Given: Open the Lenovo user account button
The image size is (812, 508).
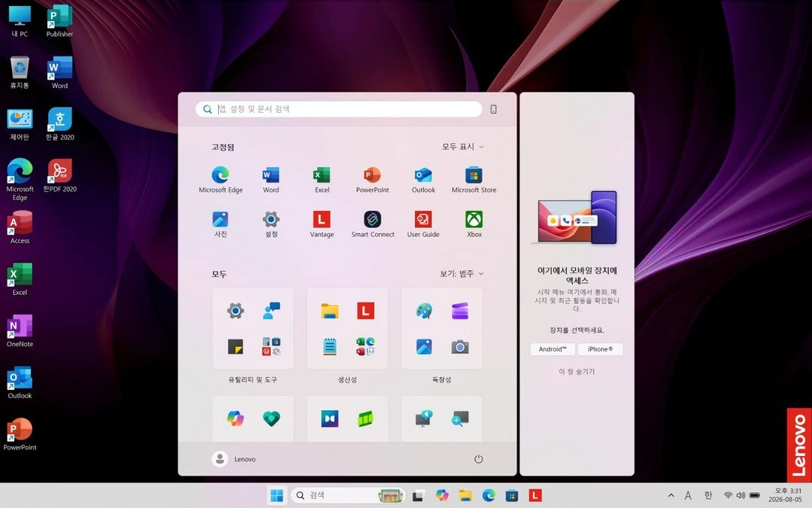Looking at the screenshot, I should tap(234, 459).
